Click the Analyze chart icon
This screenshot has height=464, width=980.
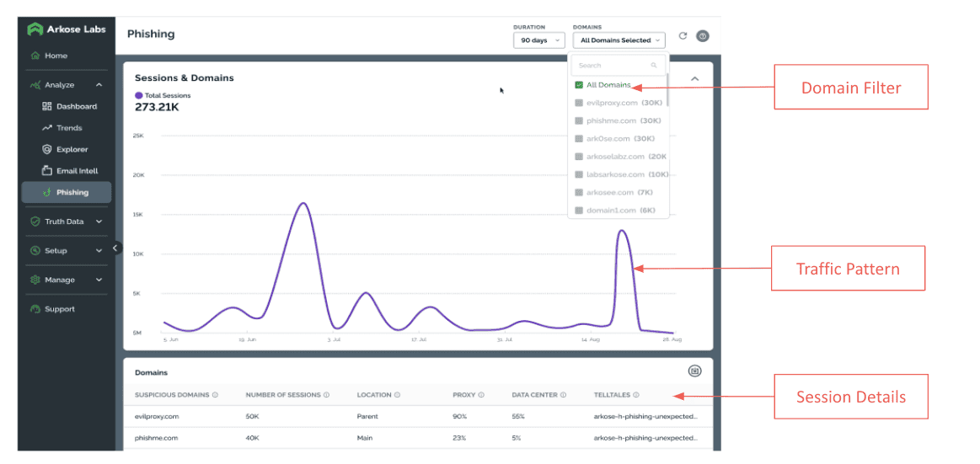click(35, 85)
